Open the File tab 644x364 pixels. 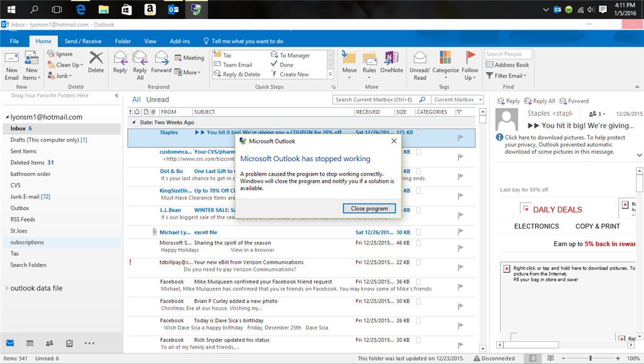[x=14, y=41]
